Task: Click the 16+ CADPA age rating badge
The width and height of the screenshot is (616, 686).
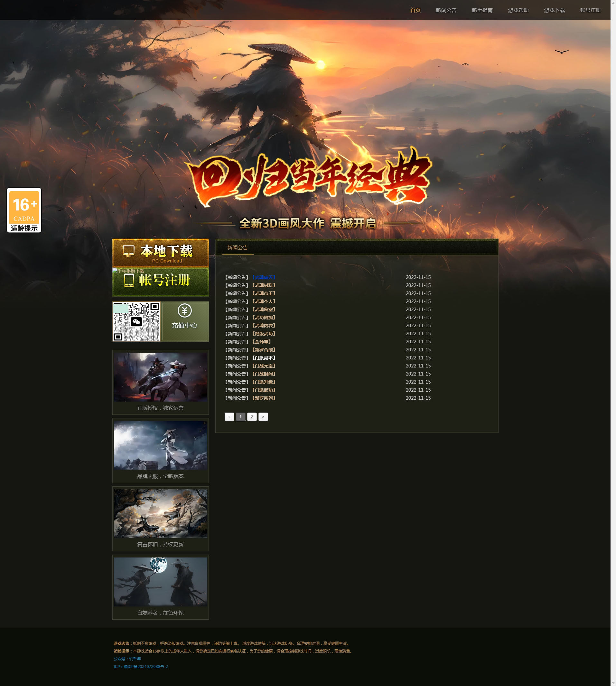Action: pyautogui.click(x=24, y=210)
